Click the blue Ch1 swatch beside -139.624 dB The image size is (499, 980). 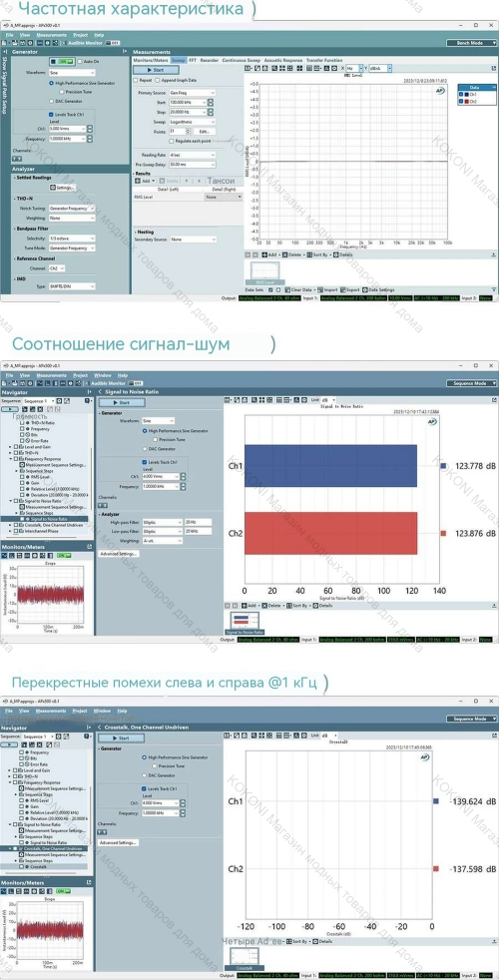point(436,800)
